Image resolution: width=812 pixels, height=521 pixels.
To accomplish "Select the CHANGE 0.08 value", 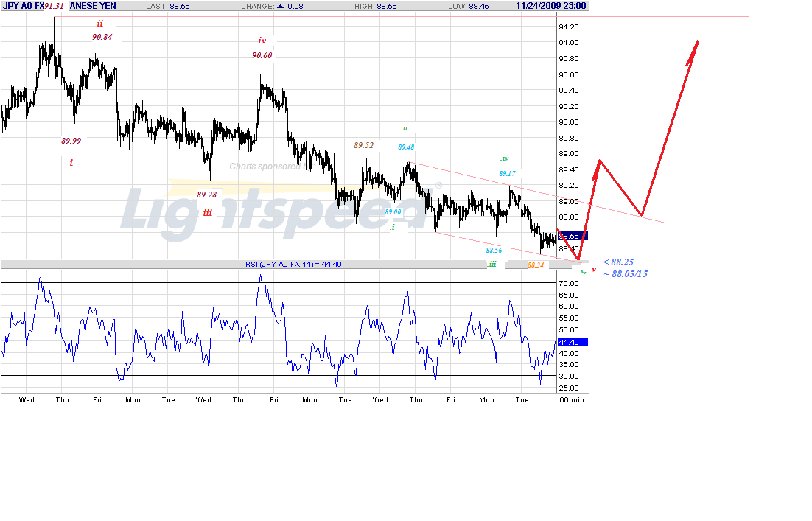I will pos(295,6).
